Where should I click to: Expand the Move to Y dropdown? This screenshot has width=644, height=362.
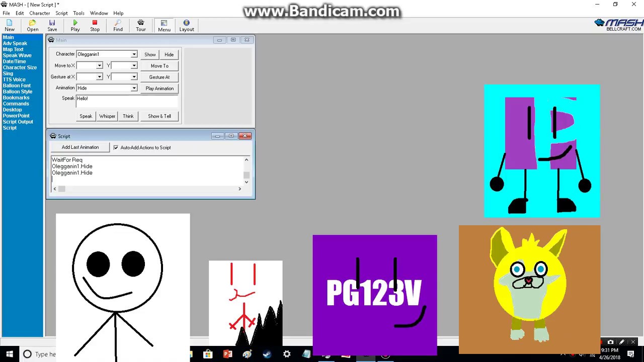(134, 65)
